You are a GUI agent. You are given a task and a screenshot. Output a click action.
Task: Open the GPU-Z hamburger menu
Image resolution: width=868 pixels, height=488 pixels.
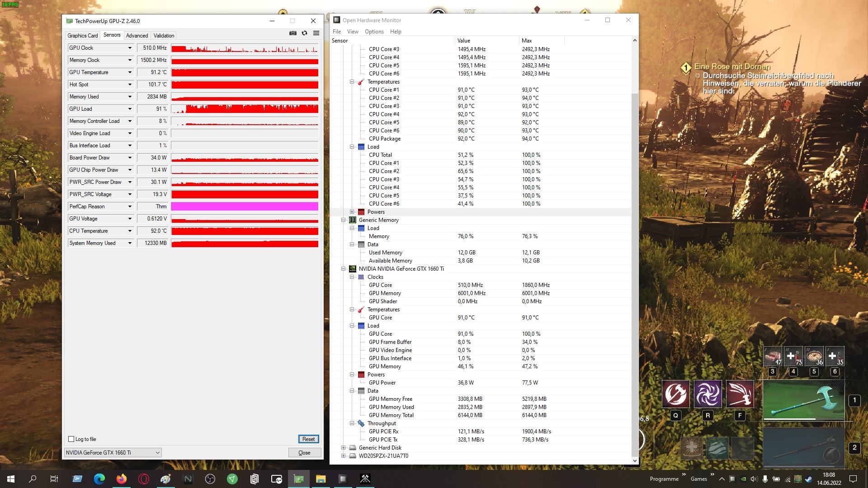pyautogui.click(x=316, y=33)
